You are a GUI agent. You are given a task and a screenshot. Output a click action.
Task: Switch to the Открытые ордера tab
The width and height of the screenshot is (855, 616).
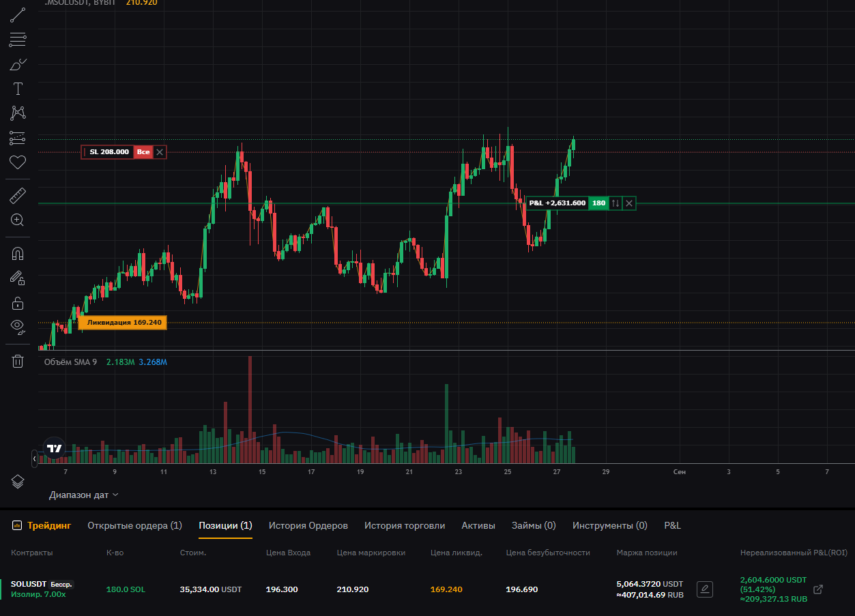point(134,525)
